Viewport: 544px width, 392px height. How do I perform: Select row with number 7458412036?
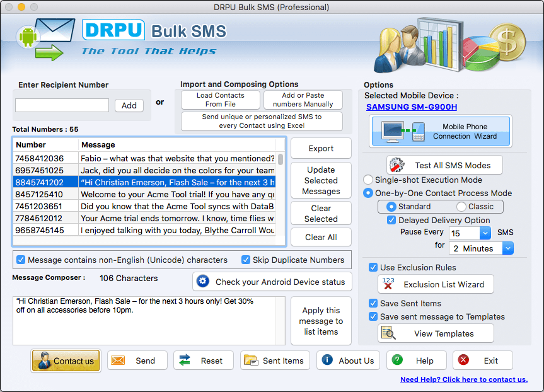pos(145,158)
